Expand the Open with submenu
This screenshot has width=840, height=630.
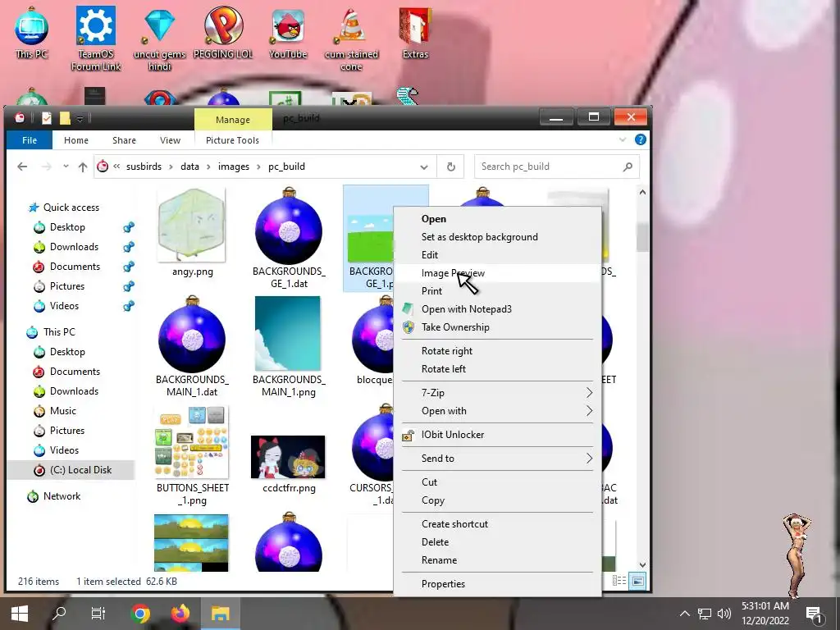tap(498, 411)
